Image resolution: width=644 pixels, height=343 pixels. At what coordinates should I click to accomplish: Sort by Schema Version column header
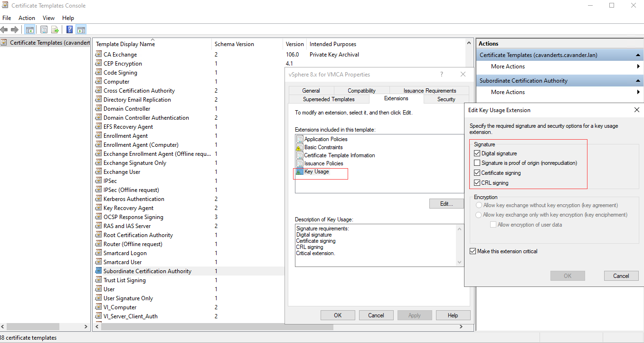(247, 44)
